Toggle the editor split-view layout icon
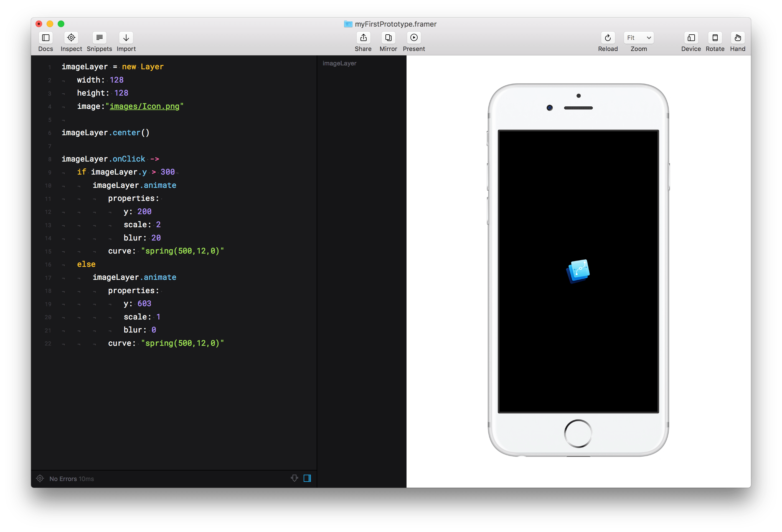782x532 pixels. tap(307, 478)
